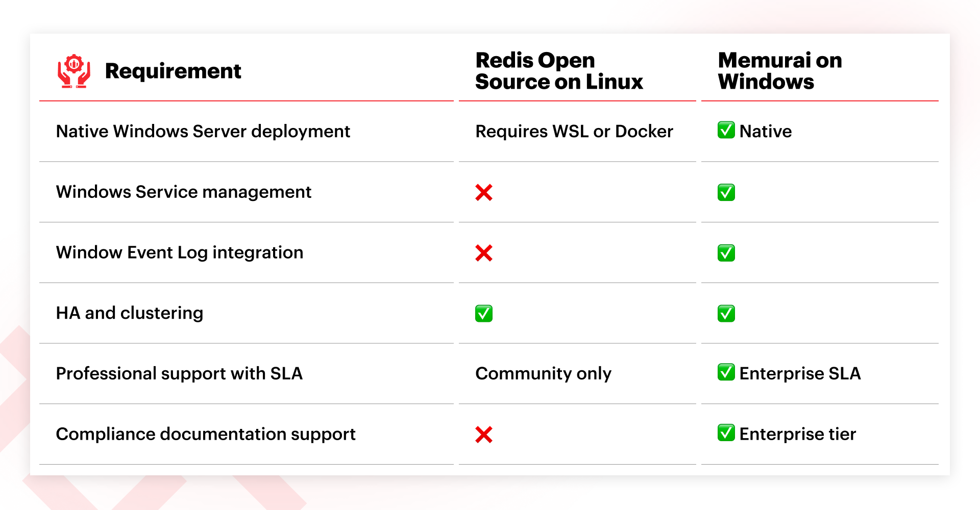980x510 pixels.
Task: Click the green check next to Native
Action: 726,130
